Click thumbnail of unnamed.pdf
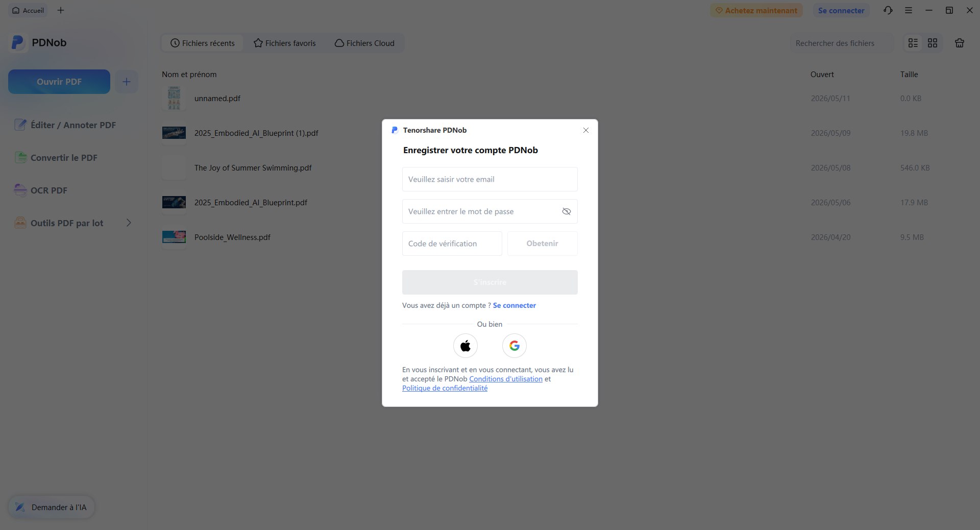The height and width of the screenshot is (530, 980). coord(174,98)
